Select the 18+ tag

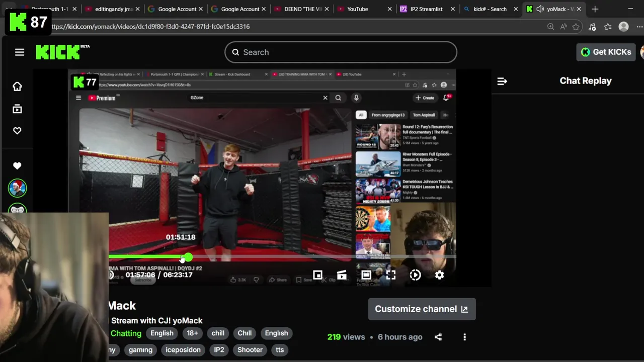click(193, 333)
